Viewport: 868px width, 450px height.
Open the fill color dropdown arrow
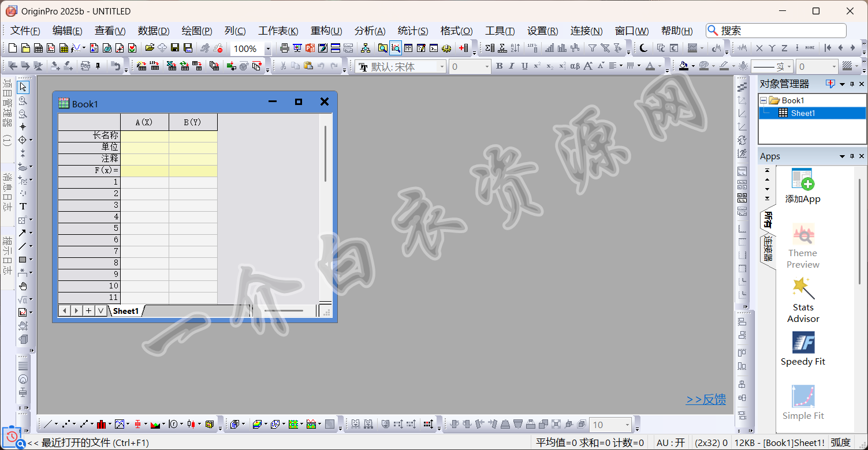692,66
